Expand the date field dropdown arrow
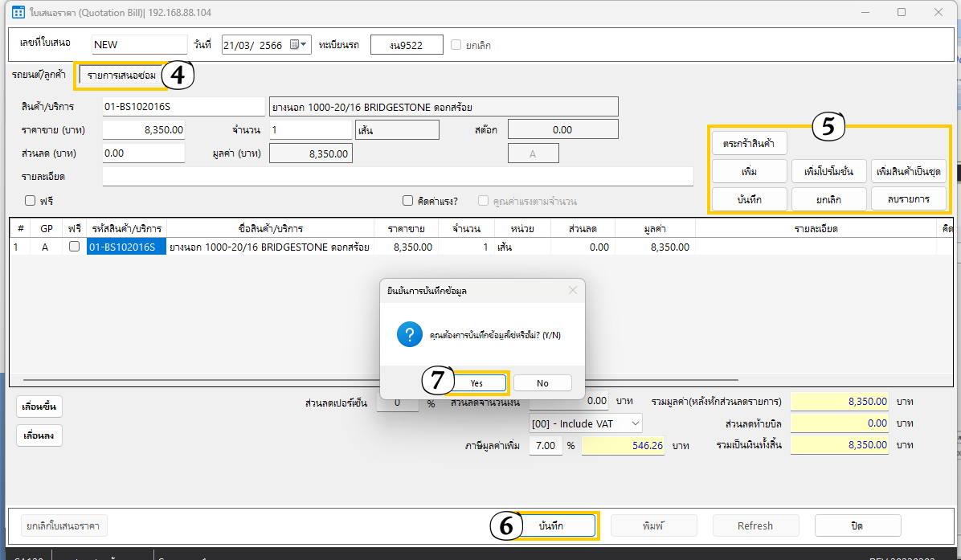Screen dimensions: 961x560 click(x=305, y=45)
